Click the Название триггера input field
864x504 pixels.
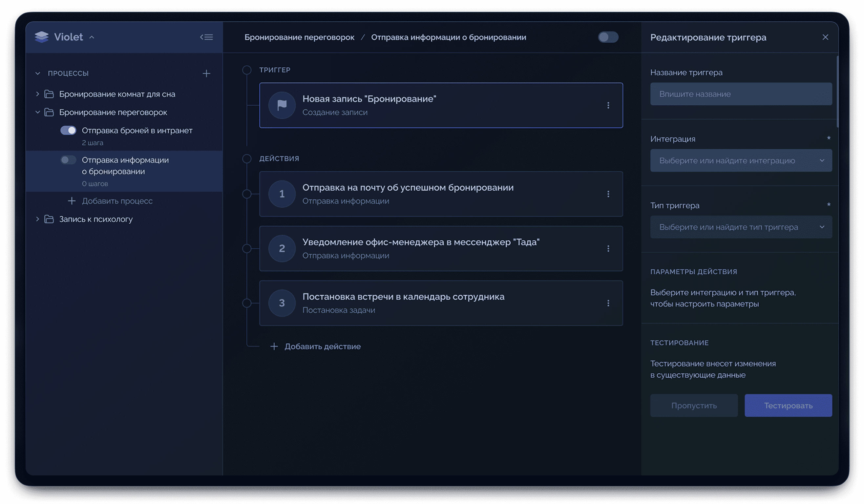tap(741, 94)
